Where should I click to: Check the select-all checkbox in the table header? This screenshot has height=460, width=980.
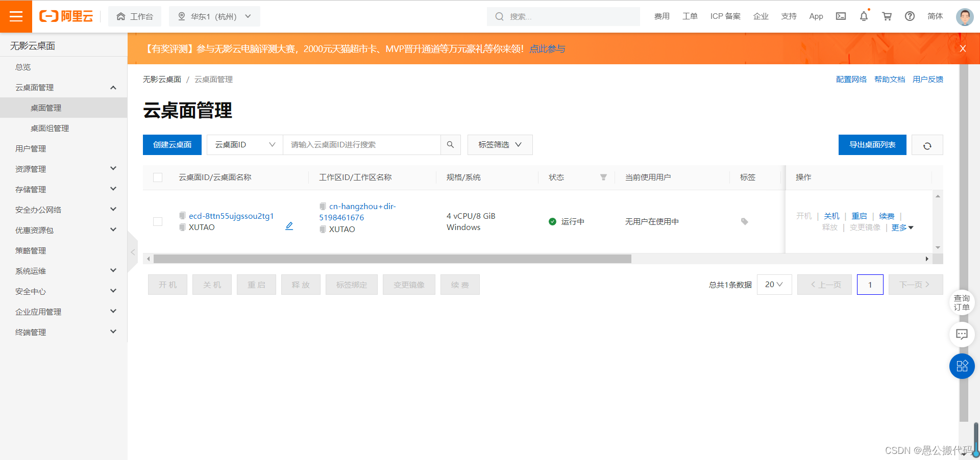[158, 177]
